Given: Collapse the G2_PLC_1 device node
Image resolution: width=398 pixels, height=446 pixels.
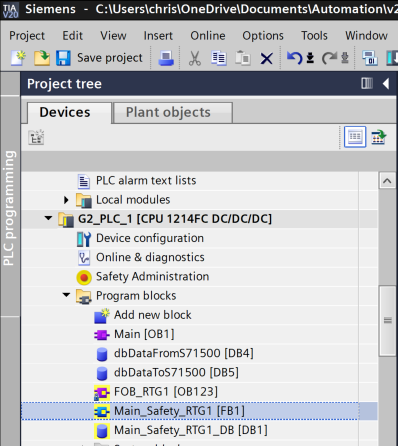Looking at the screenshot, I should [x=48, y=218].
